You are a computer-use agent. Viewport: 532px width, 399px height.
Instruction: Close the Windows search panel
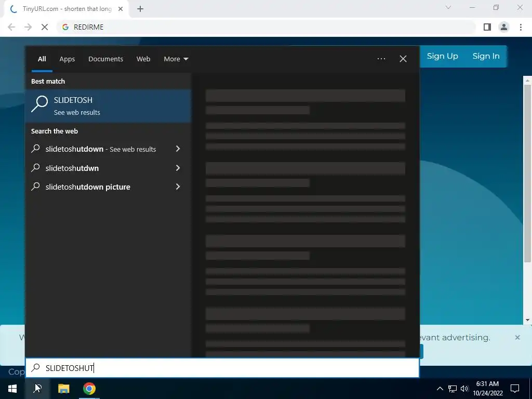403,59
